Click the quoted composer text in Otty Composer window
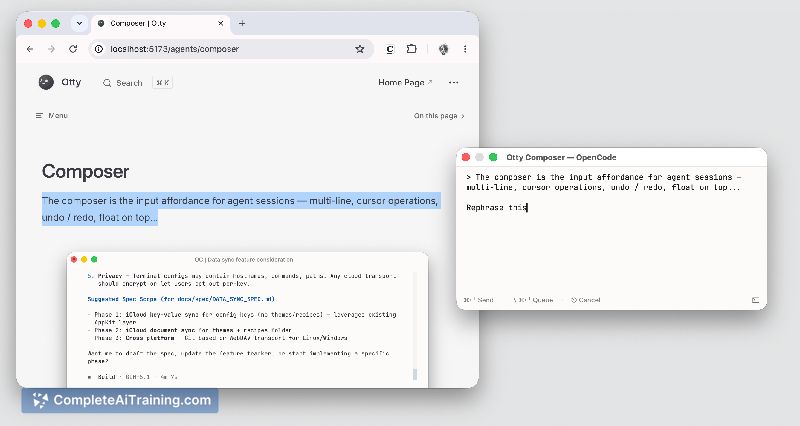This screenshot has width=800, height=426. [604, 182]
